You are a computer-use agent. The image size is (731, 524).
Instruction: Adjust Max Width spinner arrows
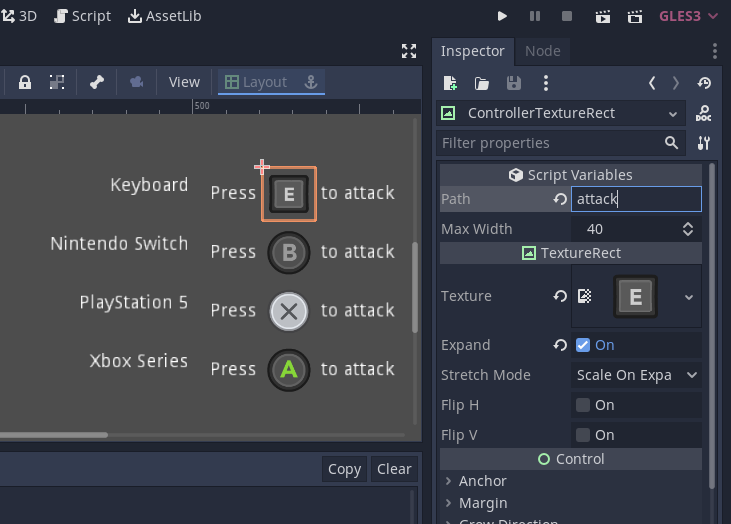(688, 229)
